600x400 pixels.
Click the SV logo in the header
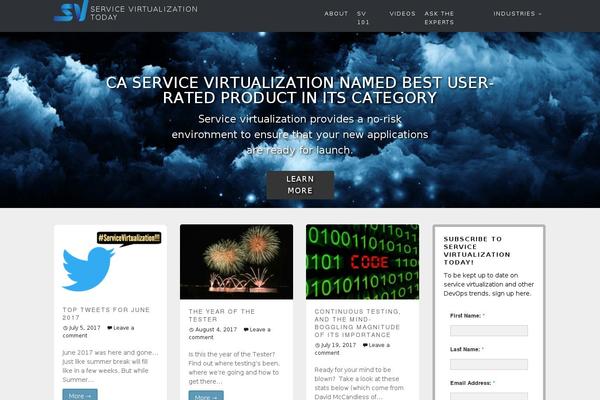pyautogui.click(x=71, y=11)
